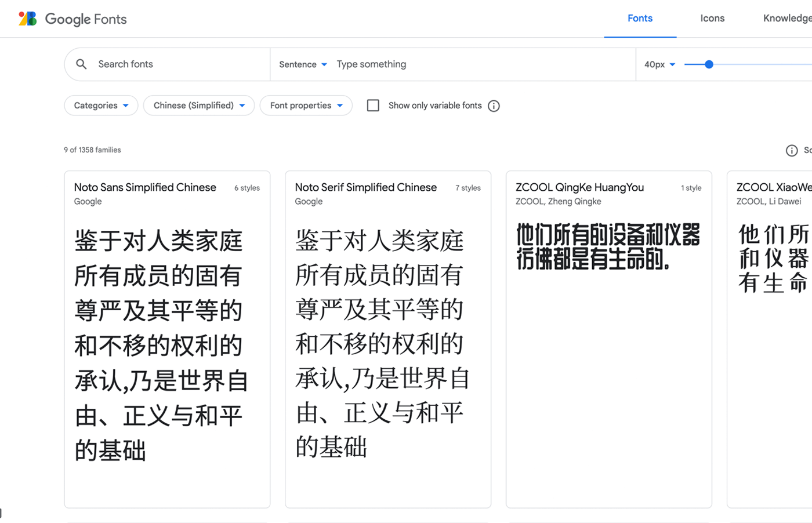This screenshot has height=523, width=812.
Task: Click Noto Sans Simplified Chinese sample text
Action: click(161, 345)
